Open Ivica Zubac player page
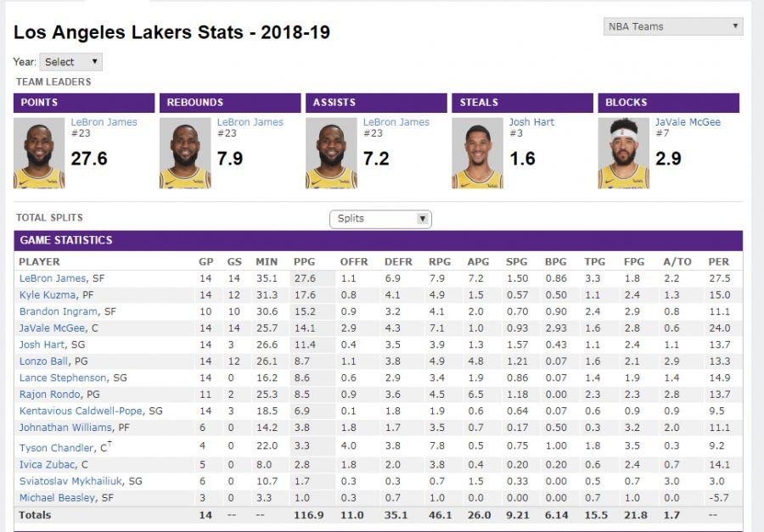Image resolution: width=764 pixels, height=532 pixels. 48,464
